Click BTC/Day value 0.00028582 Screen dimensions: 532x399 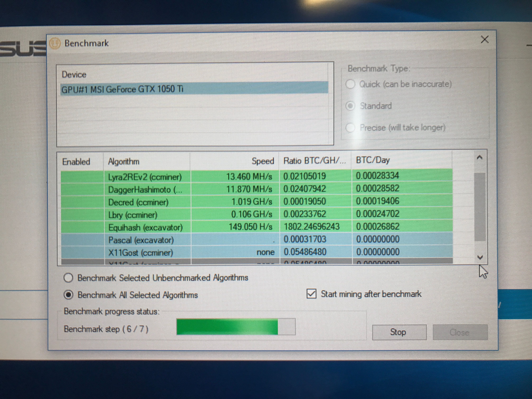pyautogui.click(x=378, y=188)
